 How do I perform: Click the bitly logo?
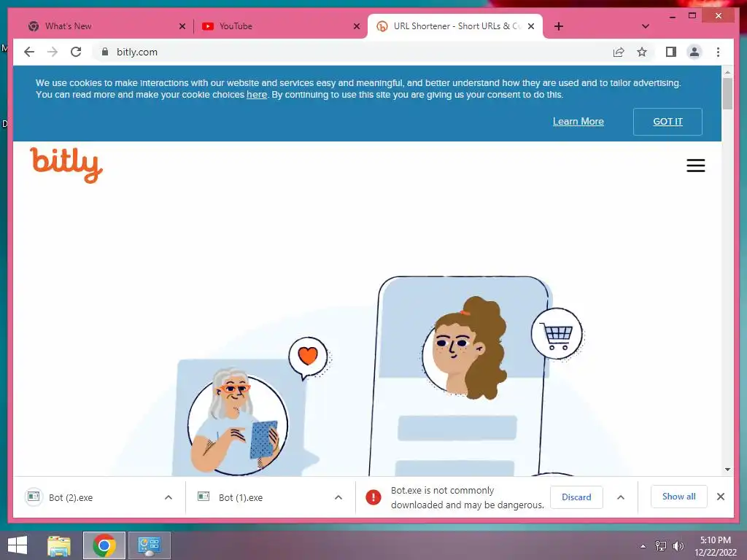(x=66, y=165)
